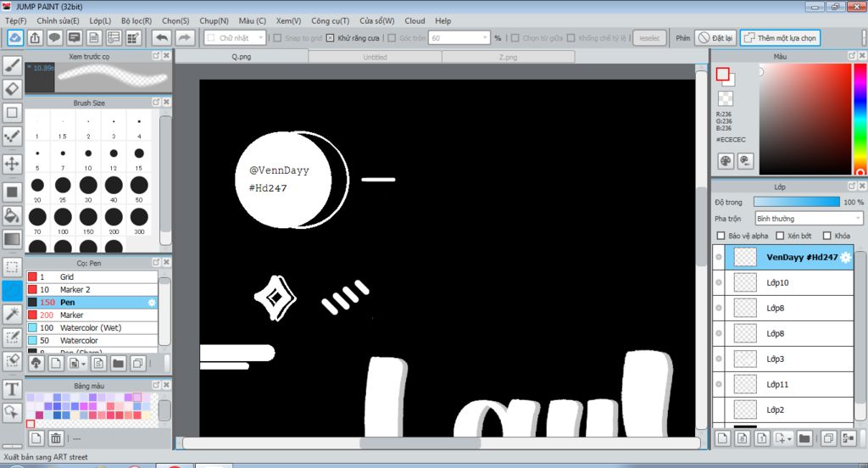Open the Pha trộn Bình thường dropdown

[x=809, y=219]
